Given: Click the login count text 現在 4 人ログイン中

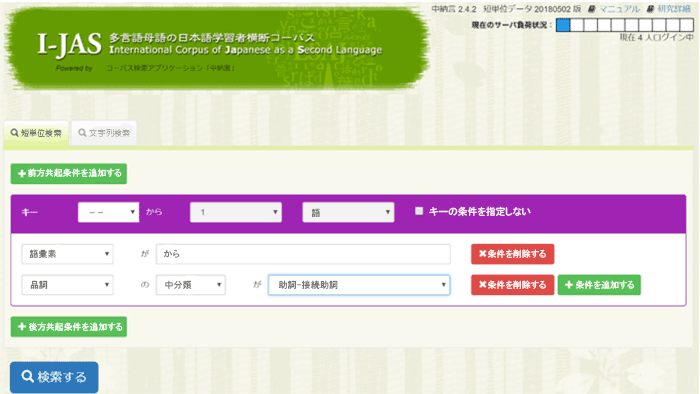Looking at the screenshot, I should click(x=656, y=38).
